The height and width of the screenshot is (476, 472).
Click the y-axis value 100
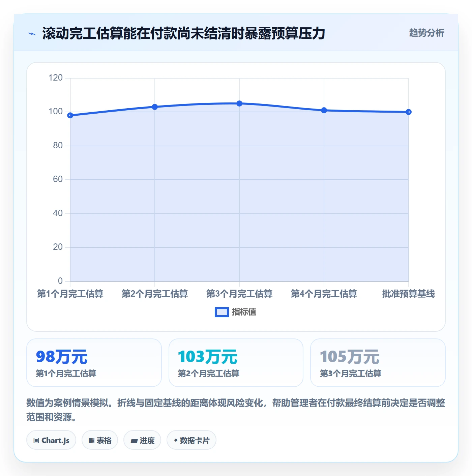tap(56, 112)
